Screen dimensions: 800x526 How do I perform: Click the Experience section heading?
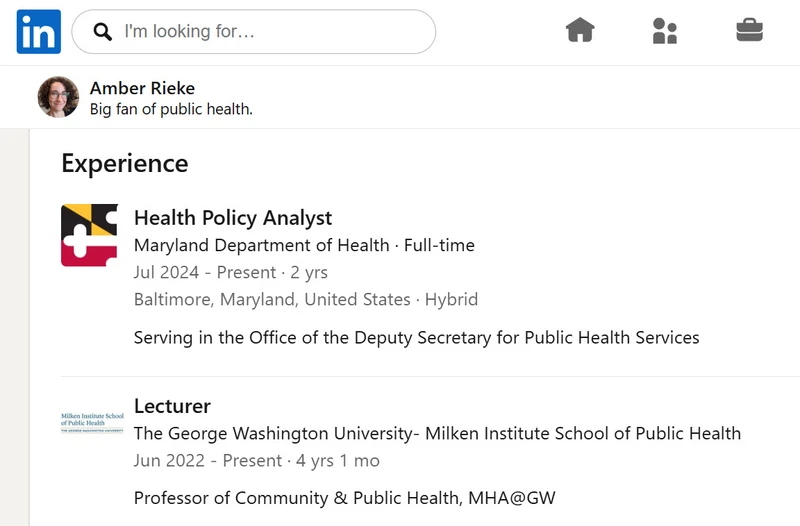click(125, 164)
